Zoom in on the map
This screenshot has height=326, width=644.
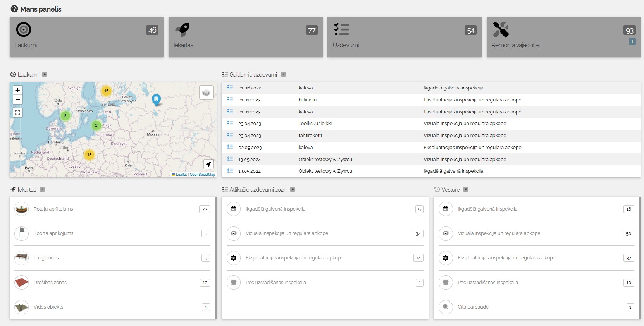(18, 90)
